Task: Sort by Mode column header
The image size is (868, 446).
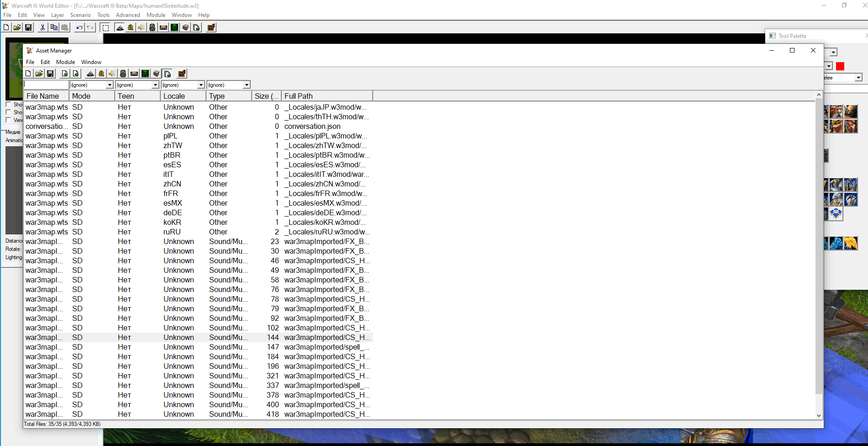Action: (x=92, y=96)
